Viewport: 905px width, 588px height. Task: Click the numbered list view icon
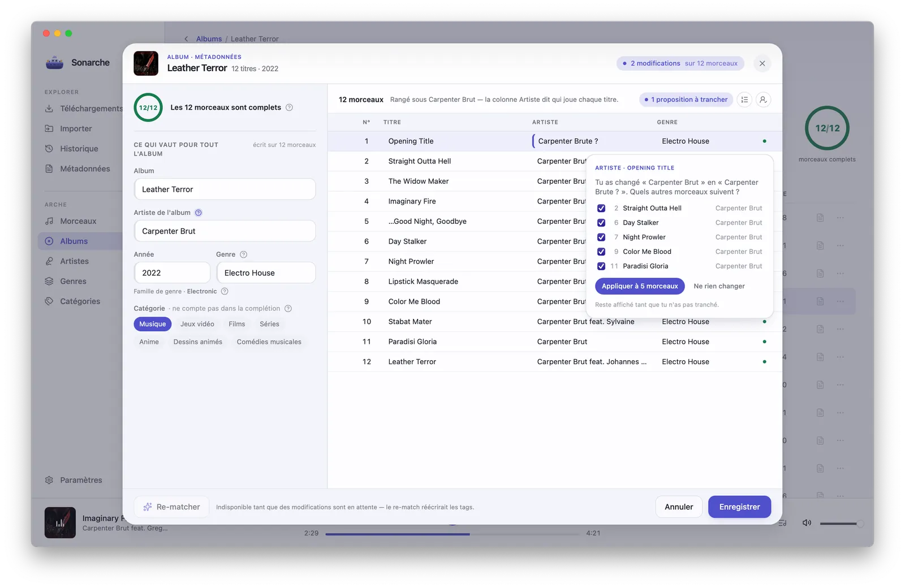(744, 100)
